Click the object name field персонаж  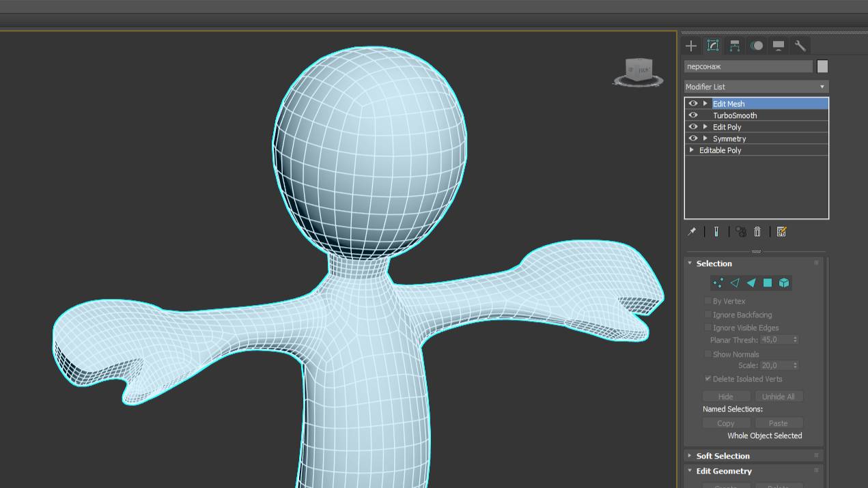[x=748, y=66]
